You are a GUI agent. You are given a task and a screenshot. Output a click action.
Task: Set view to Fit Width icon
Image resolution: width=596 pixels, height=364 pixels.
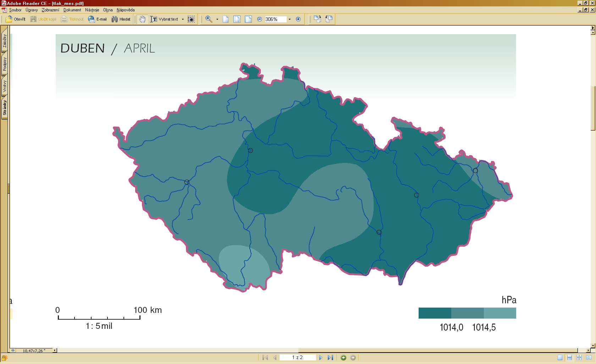pyautogui.click(x=248, y=19)
